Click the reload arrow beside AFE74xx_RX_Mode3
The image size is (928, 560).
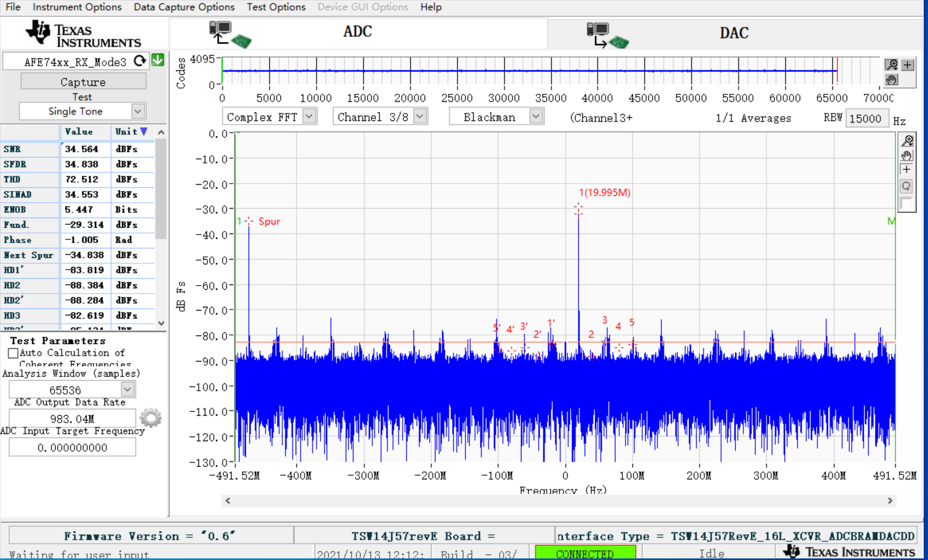pyautogui.click(x=140, y=61)
